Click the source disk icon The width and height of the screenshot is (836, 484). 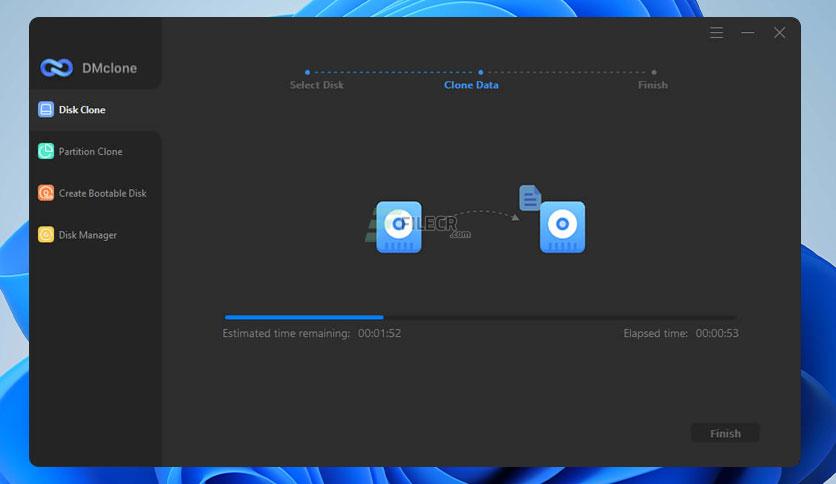point(399,227)
